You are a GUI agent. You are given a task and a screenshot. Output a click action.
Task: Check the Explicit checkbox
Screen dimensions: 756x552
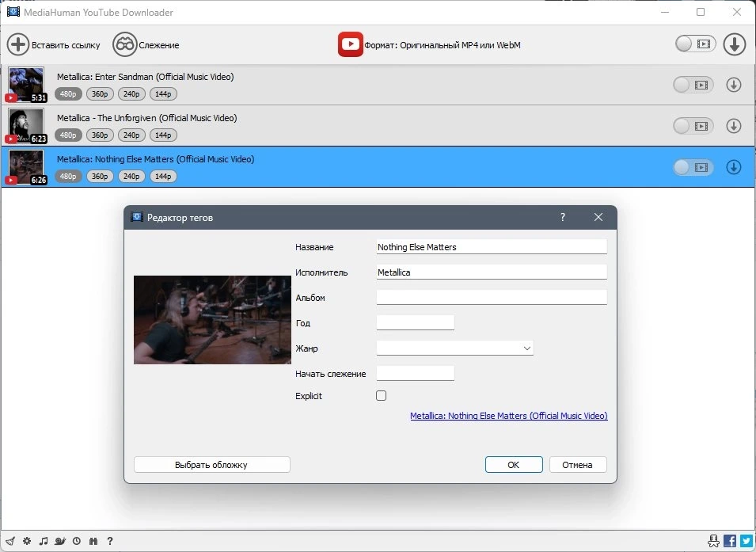381,396
